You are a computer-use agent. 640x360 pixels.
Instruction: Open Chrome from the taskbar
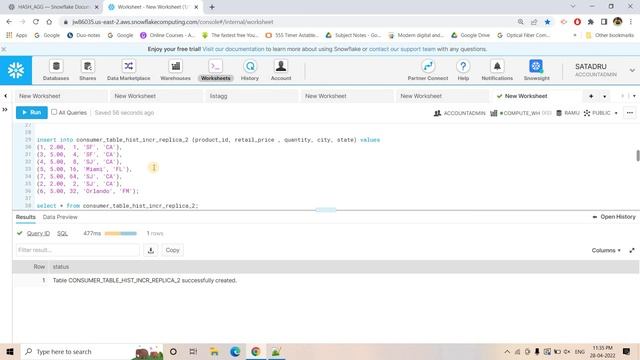(256, 351)
